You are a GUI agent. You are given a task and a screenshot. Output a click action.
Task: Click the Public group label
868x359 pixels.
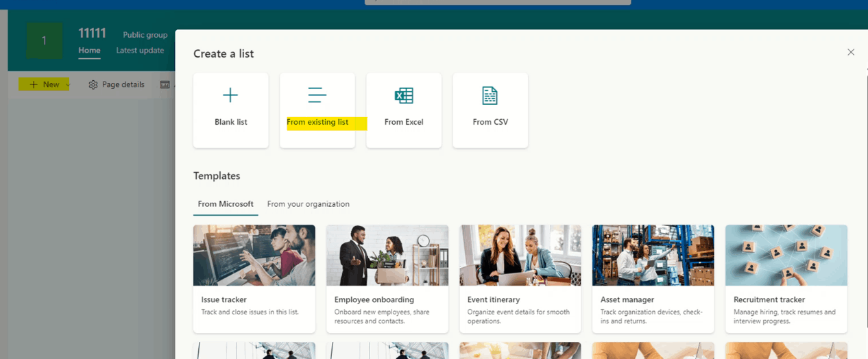pos(145,35)
